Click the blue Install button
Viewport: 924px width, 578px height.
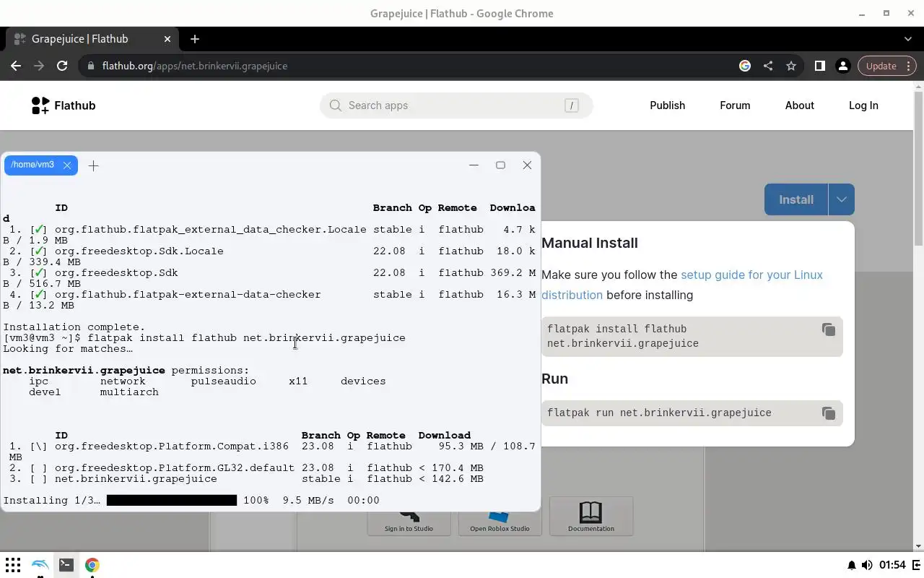click(x=796, y=199)
